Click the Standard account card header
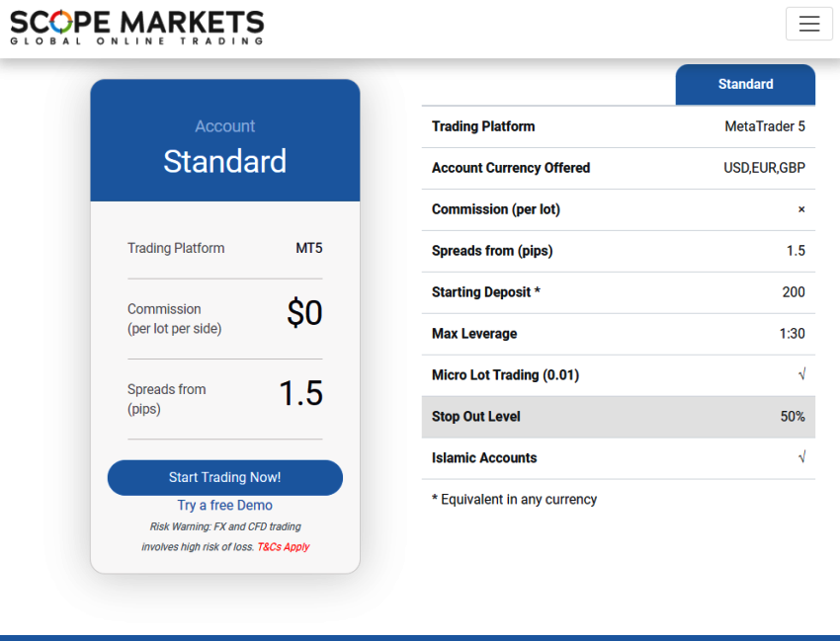The height and width of the screenshot is (641, 840). click(225, 141)
